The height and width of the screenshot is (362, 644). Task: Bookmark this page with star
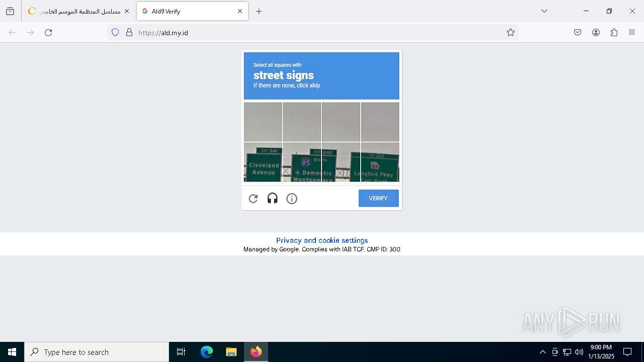click(x=511, y=33)
